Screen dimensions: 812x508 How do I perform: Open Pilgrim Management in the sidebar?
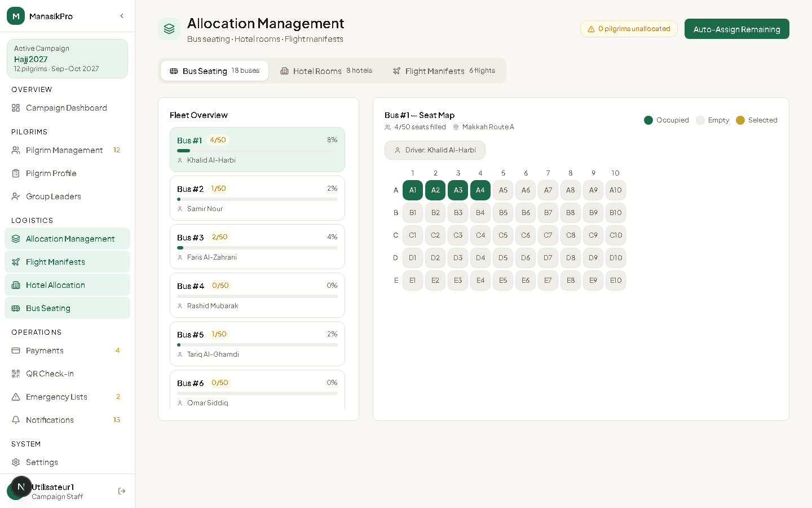(67, 150)
